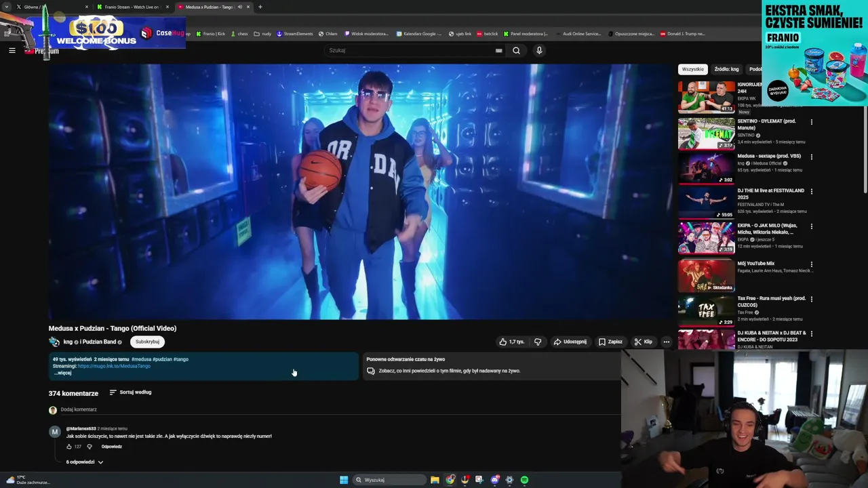
Task: Open EKIPA - O JAK MIŁO thumbnail
Action: 706,238
